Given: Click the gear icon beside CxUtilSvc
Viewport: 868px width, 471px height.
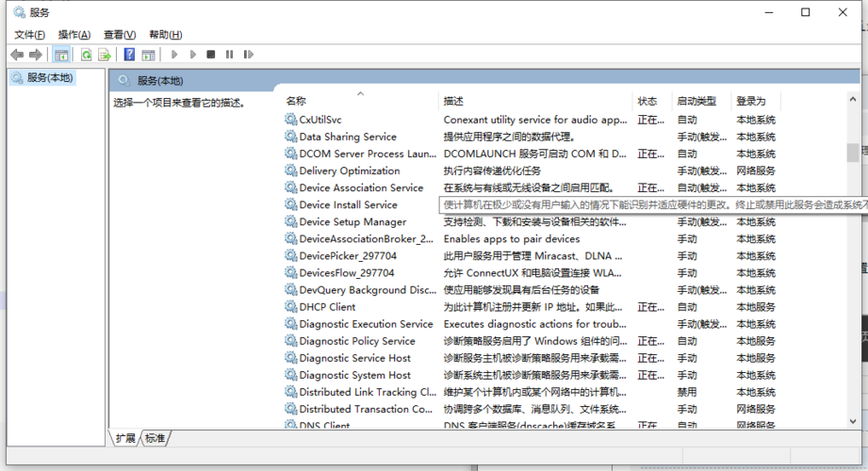Looking at the screenshot, I should coord(290,119).
